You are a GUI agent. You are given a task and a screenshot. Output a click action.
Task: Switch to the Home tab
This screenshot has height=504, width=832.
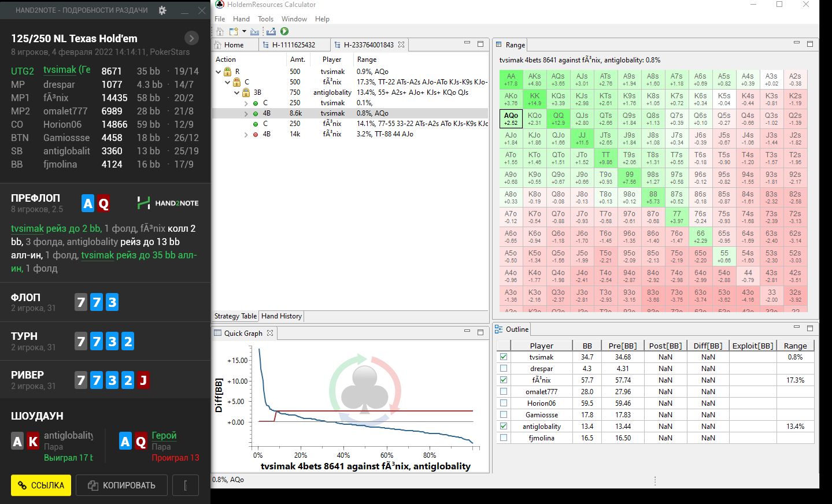pos(233,45)
